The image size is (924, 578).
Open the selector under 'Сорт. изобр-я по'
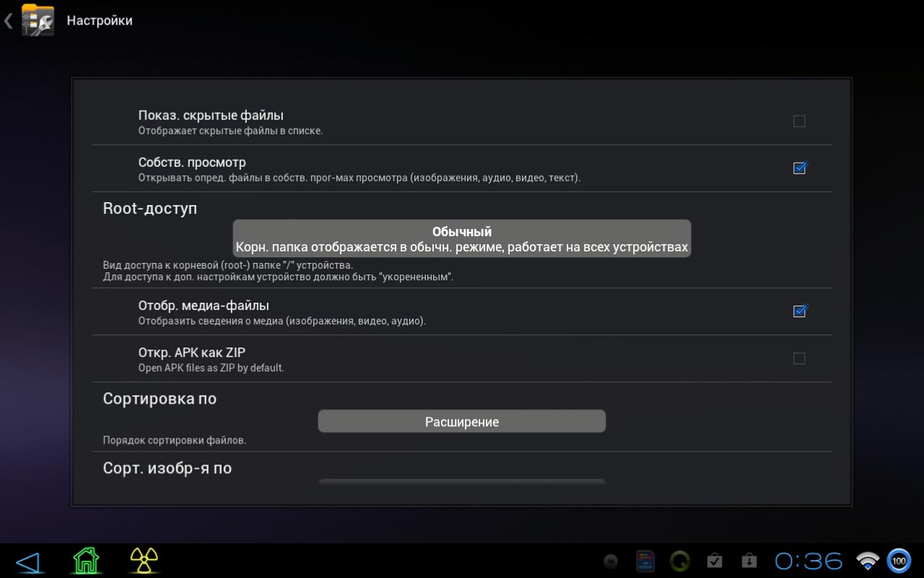click(x=461, y=482)
